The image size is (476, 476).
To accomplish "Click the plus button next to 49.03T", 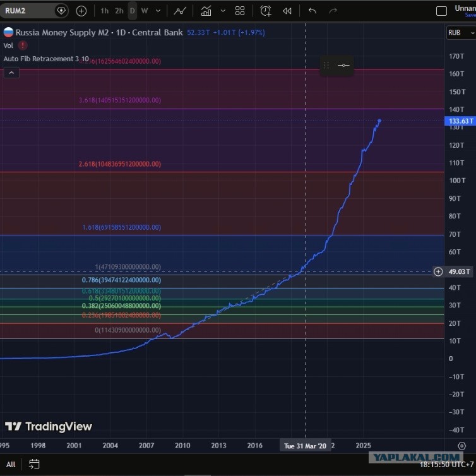I will (x=438, y=271).
